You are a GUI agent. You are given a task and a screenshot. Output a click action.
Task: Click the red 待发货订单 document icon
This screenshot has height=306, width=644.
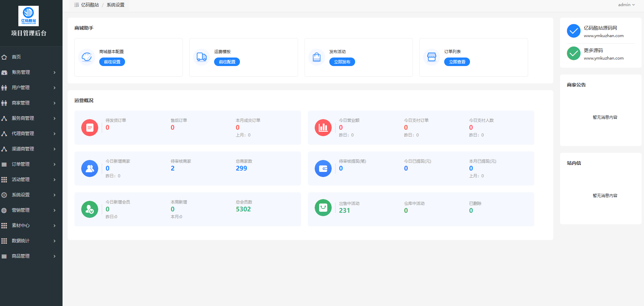90,128
